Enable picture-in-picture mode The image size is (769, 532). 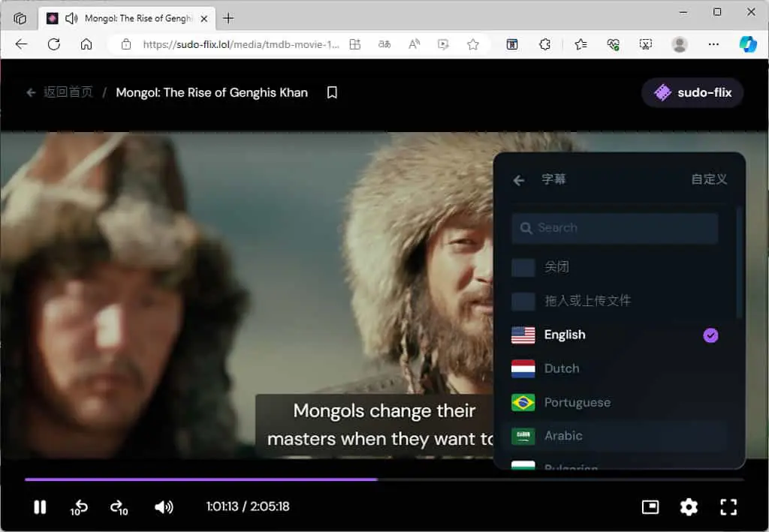650,507
